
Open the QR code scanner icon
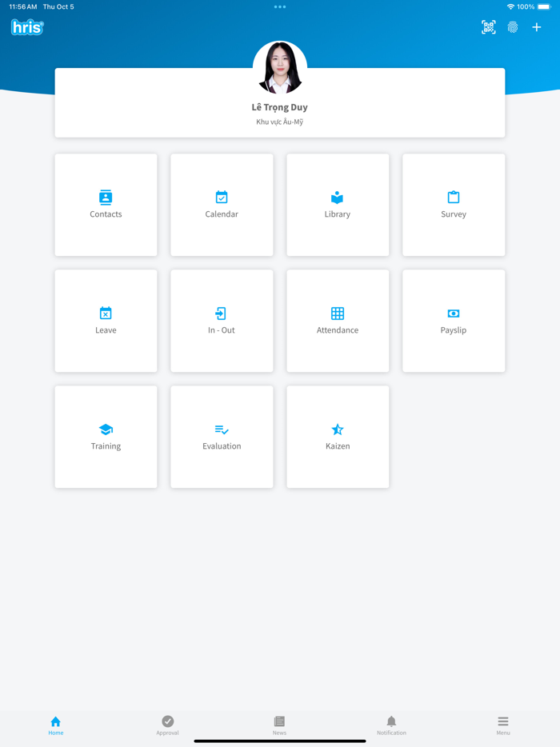coord(489,27)
